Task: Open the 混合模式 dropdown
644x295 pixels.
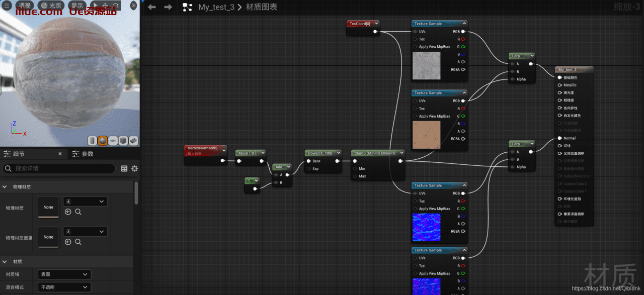Action: click(64, 287)
